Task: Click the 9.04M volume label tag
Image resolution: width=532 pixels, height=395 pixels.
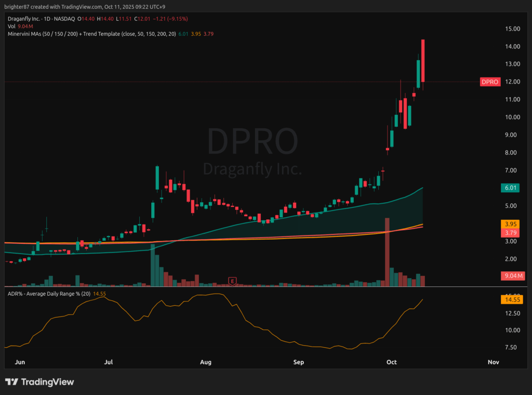Action: tap(512, 276)
